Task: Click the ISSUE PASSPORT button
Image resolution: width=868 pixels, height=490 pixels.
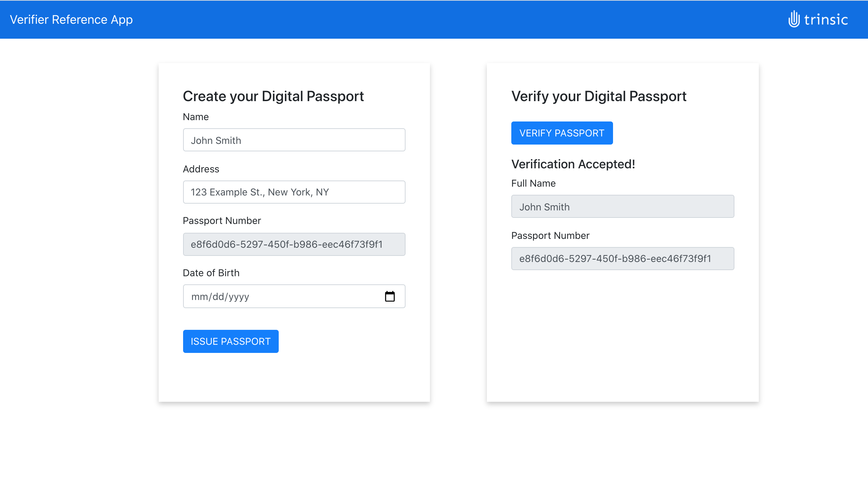Action: click(x=231, y=341)
